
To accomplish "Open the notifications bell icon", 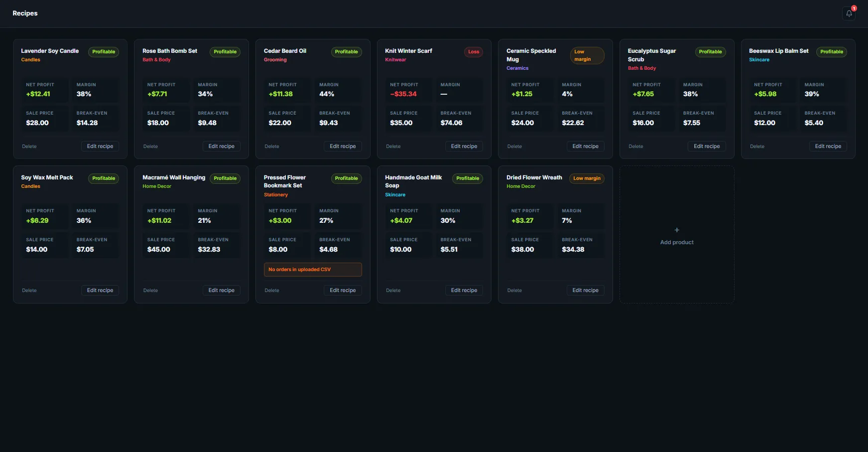I will point(849,13).
